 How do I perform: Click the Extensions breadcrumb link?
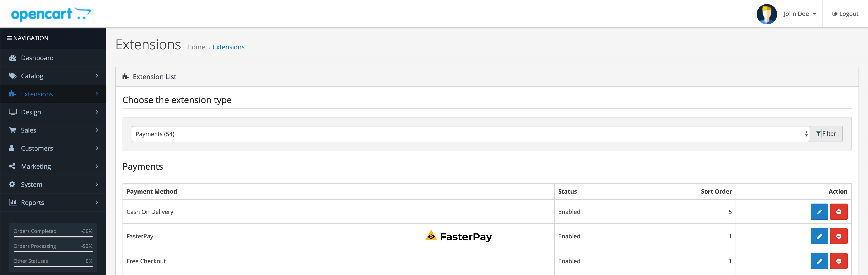pos(229,46)
